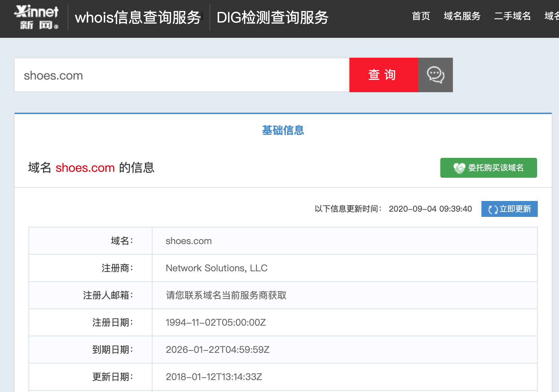Select the 基础信息 tab

282,131
